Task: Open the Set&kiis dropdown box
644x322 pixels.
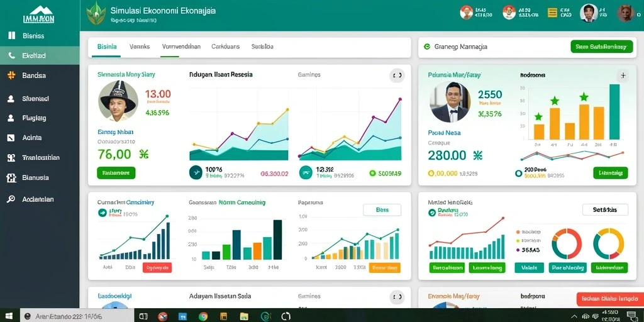Action: (605, 209)
